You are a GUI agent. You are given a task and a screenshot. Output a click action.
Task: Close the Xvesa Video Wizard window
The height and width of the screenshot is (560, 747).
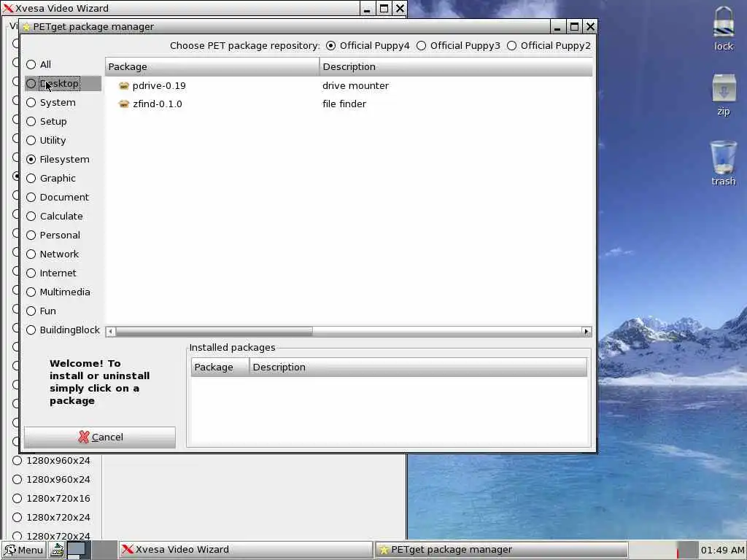tap(400, 8)
